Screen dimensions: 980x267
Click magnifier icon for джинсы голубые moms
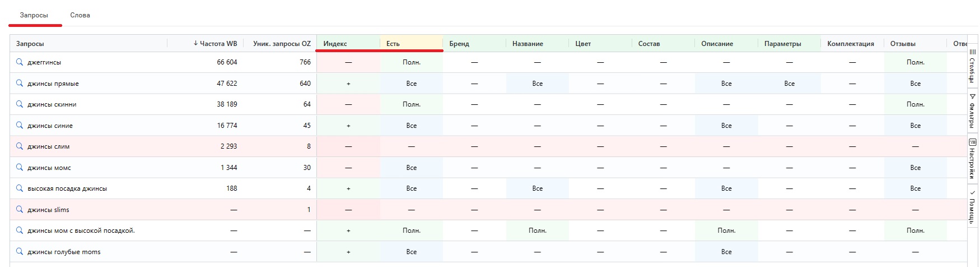tap(20, 252)
